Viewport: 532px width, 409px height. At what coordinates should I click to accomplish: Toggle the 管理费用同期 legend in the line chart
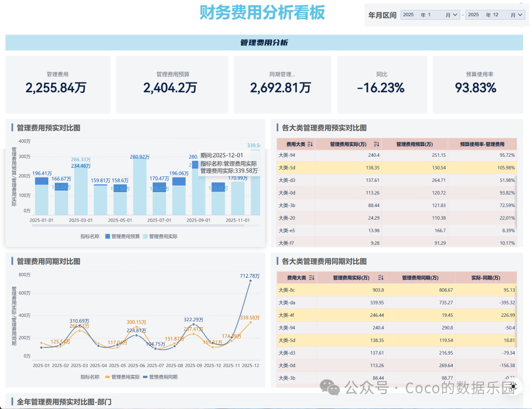[160, 377]
